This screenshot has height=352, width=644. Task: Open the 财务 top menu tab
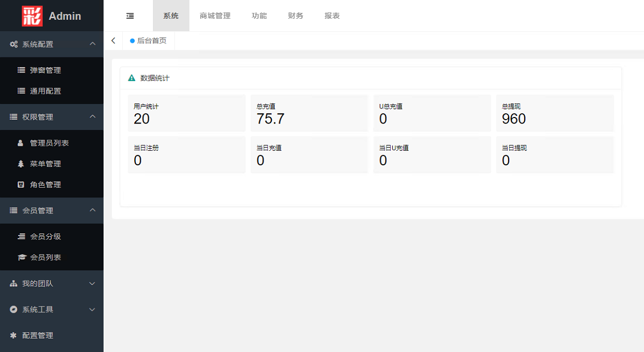296,16
